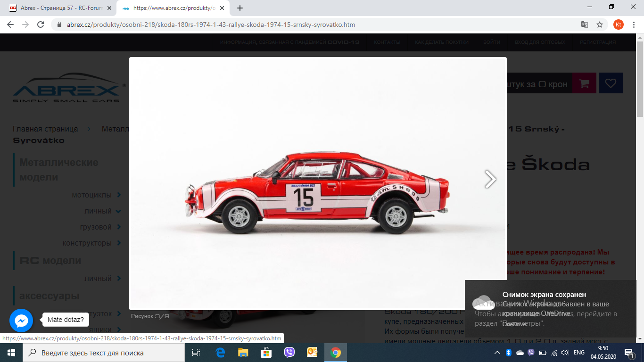Image resolution: width=644 pixels, height=362 pixels.
Task: Reload the page with the refresh icon
Action: tap(41, 25)
